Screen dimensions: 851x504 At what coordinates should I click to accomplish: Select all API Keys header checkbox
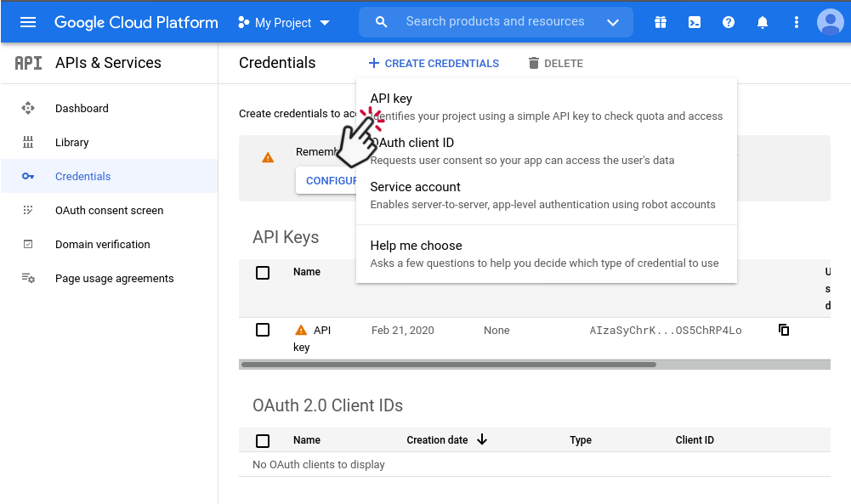263,272
